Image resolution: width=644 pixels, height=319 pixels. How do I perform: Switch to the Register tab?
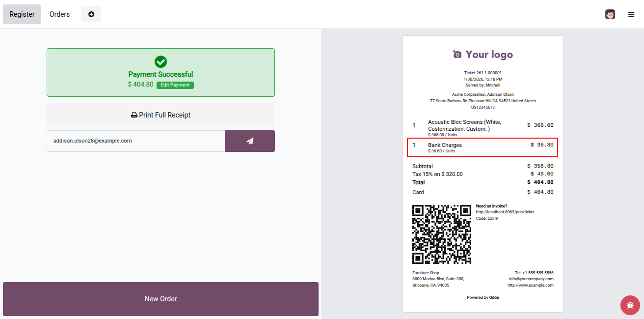tap(22, 14)
